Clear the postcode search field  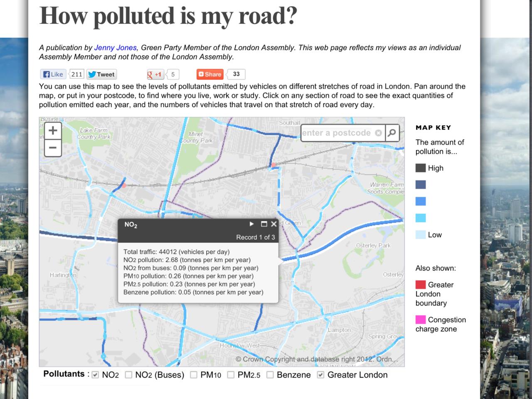[378, 133]
